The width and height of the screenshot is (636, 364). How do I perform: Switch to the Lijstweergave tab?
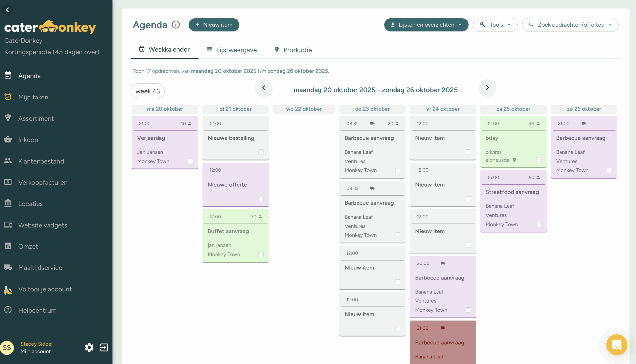click(232, 50)
